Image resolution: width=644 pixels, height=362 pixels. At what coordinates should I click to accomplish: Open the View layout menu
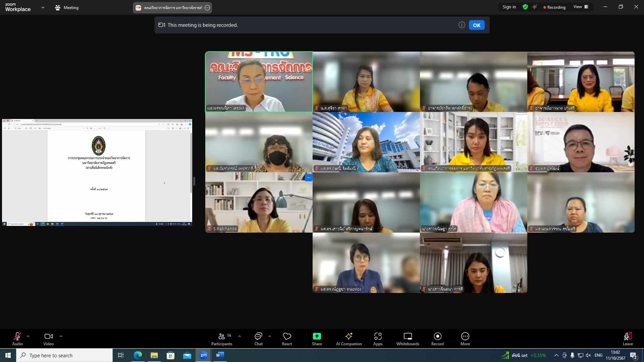[581, 7]
